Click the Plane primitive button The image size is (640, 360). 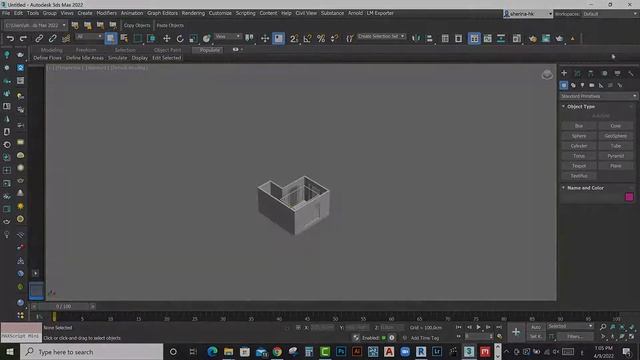tap(616, 166)
